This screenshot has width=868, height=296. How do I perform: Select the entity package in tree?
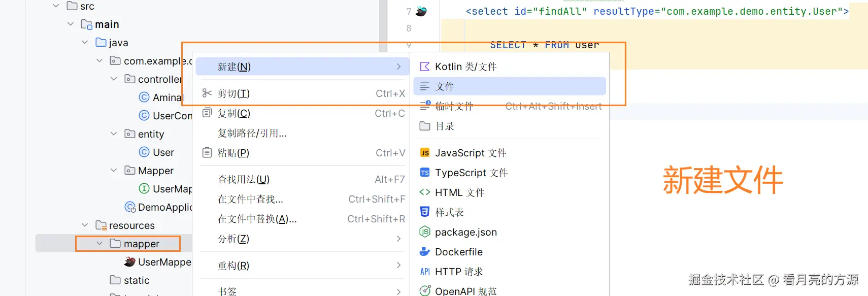pos(151,134)
